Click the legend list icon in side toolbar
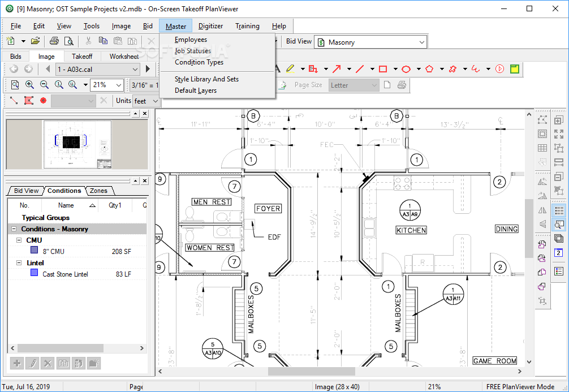The width and height of the screenshot is (569, 392). [x=559, y=271]
